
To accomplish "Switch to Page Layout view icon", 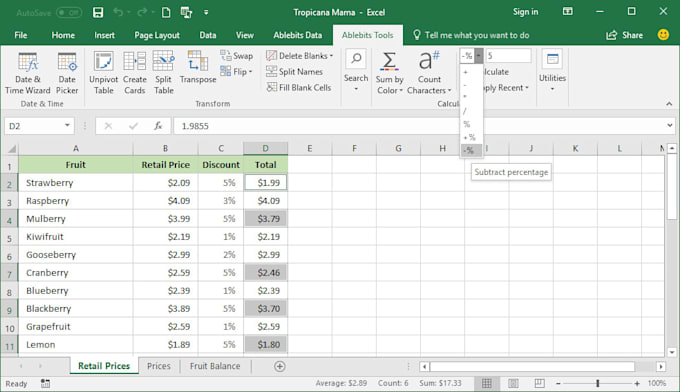I will point(513,383).
